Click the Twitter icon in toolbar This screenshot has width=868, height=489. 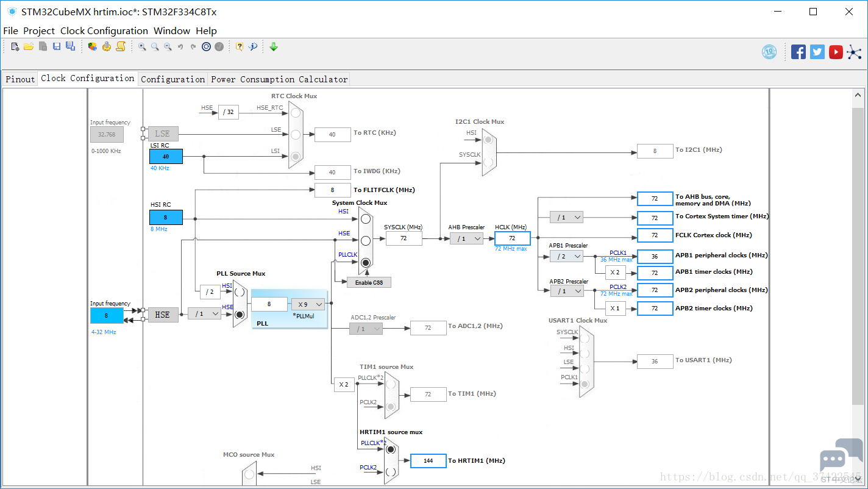(x=817, y=52)
